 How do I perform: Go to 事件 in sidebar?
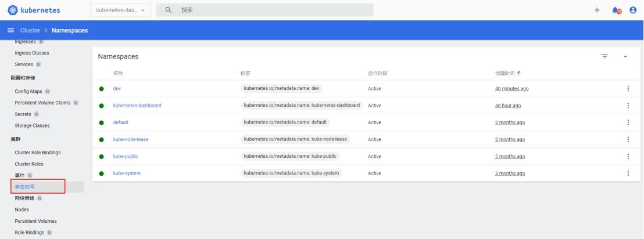click(x=20, y=175)
